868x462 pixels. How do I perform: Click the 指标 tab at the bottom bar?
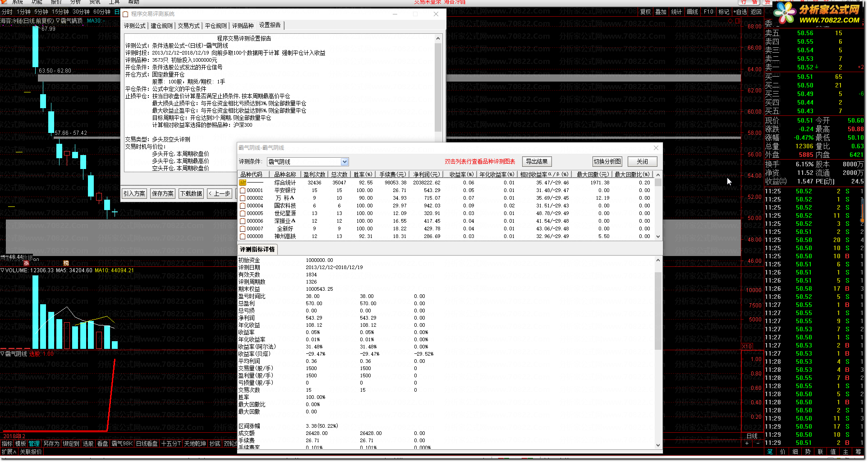click(x=7, y=444)
